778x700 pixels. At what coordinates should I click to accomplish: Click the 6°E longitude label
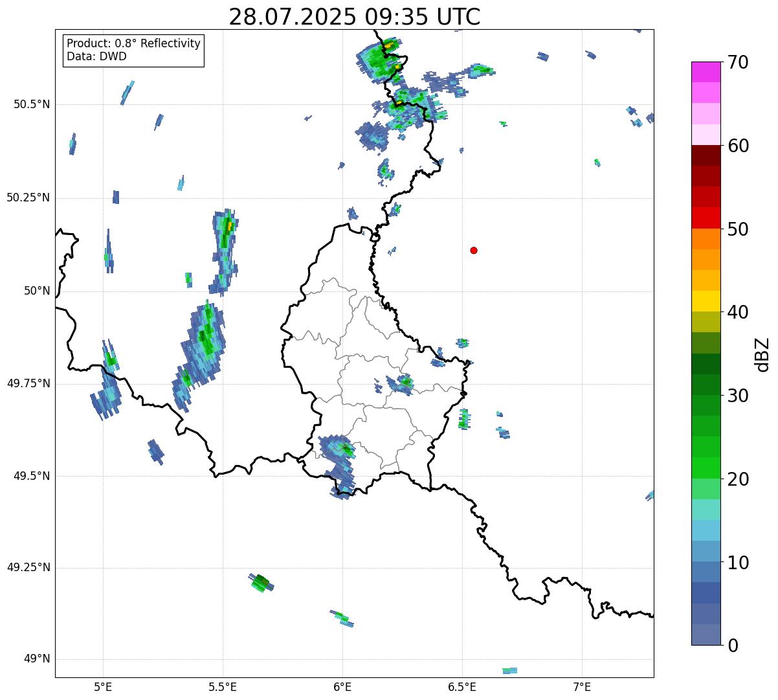[x=342, y=686]
